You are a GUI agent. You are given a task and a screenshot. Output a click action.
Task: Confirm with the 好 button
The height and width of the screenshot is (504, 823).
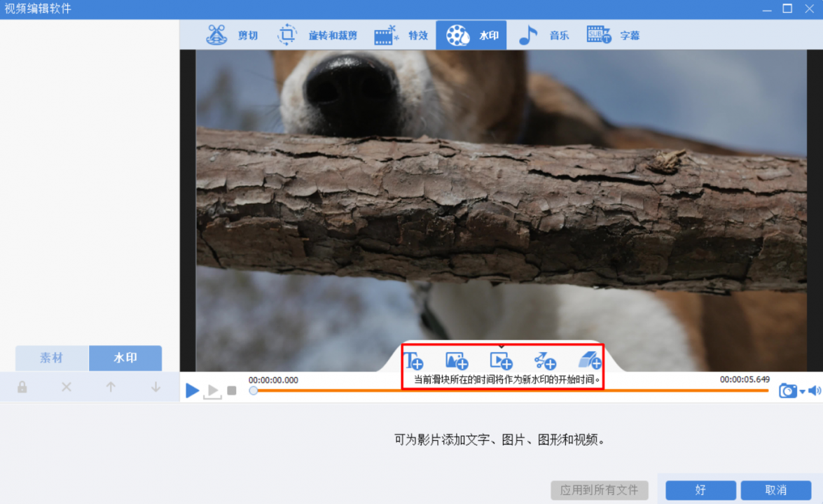(x=700, y=491)
